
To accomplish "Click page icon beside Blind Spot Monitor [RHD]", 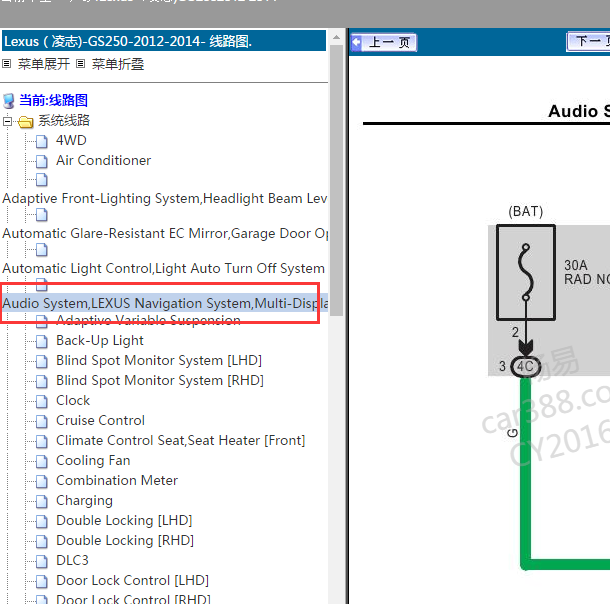I will [x=42, y=381].
